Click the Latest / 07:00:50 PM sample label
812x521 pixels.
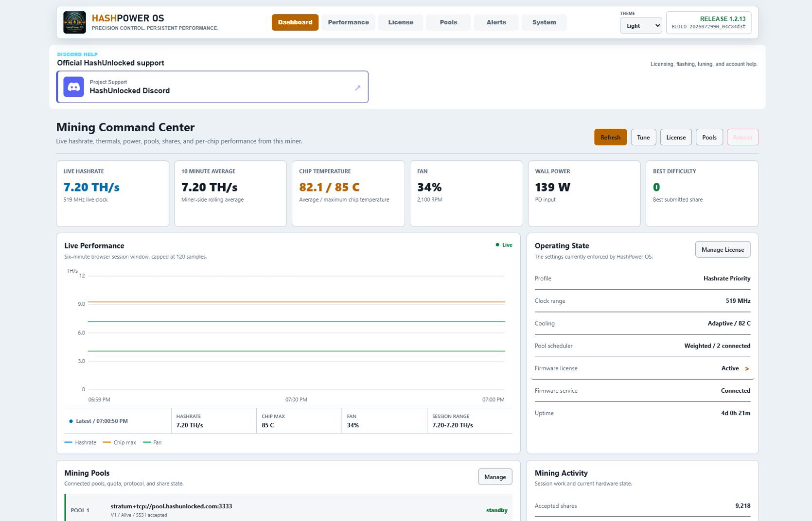[x=99, y=421]
